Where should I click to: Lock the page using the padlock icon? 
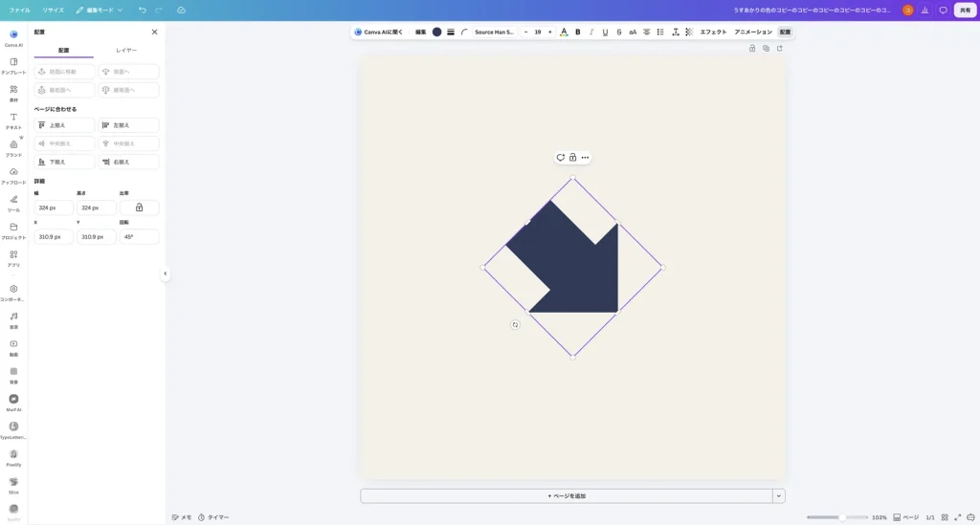752,48
